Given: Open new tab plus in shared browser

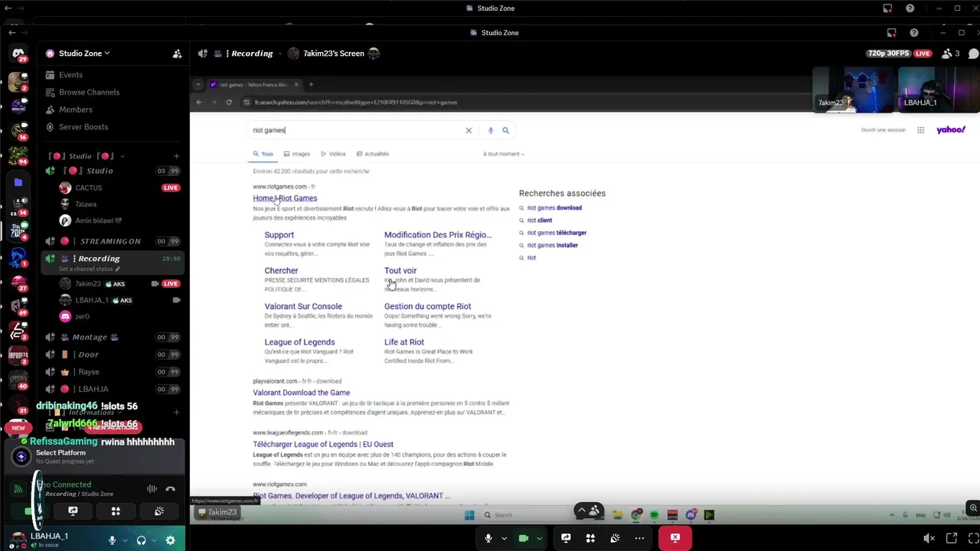Looking at the screenshot, I should pos(310,84).
